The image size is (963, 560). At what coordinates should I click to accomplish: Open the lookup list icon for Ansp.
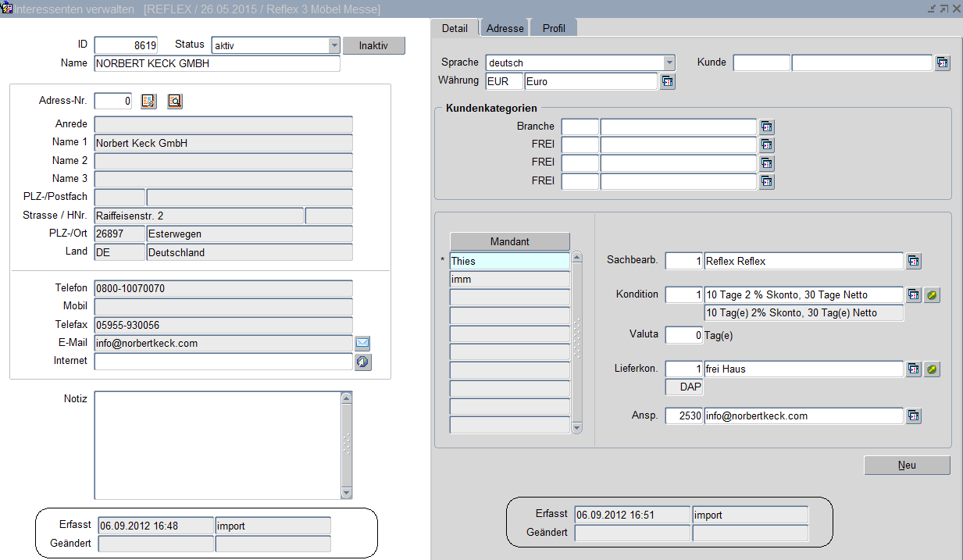pyautogui.click(x=914, y=416)
